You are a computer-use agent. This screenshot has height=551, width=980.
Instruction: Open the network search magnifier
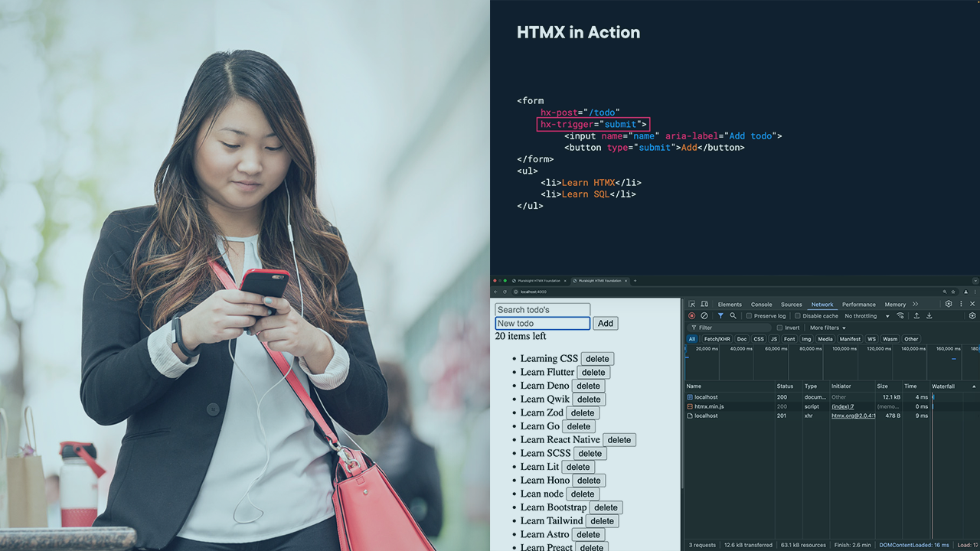point(733,316)
